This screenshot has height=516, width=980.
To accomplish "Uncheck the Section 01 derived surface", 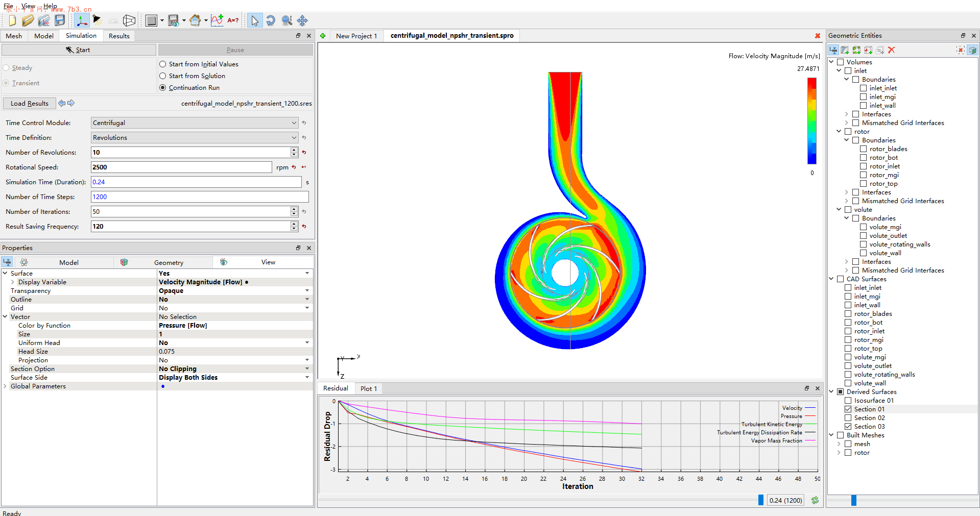I will pyautogui.click(x=848, y=409).
